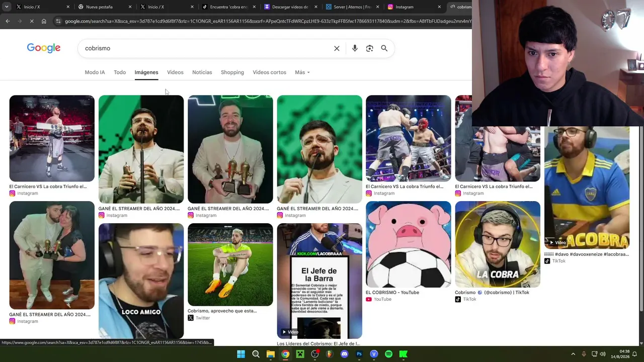This screenshot has width=644, height=362.
Task: Open image of man and woman holding trophies
Action: click(52, 255)
